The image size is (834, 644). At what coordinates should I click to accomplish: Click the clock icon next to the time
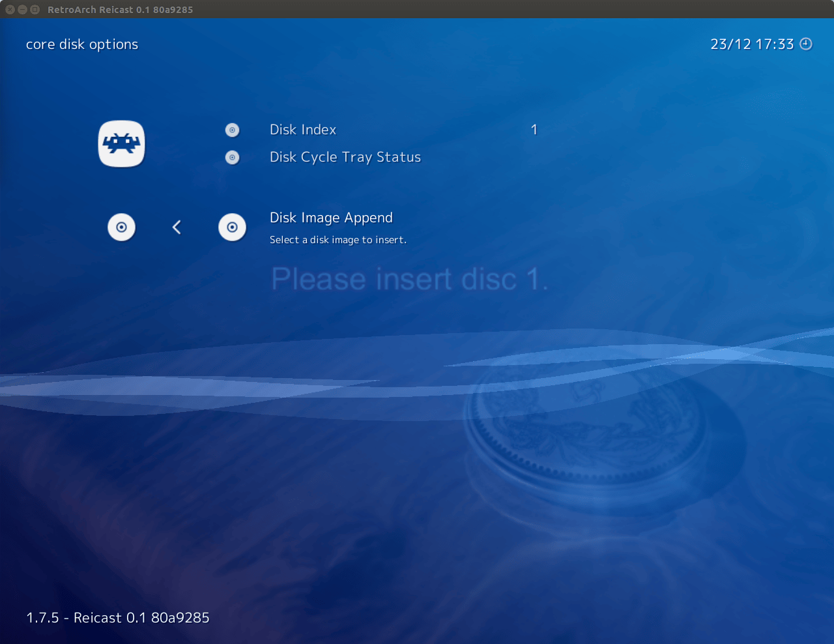point(806,44)
